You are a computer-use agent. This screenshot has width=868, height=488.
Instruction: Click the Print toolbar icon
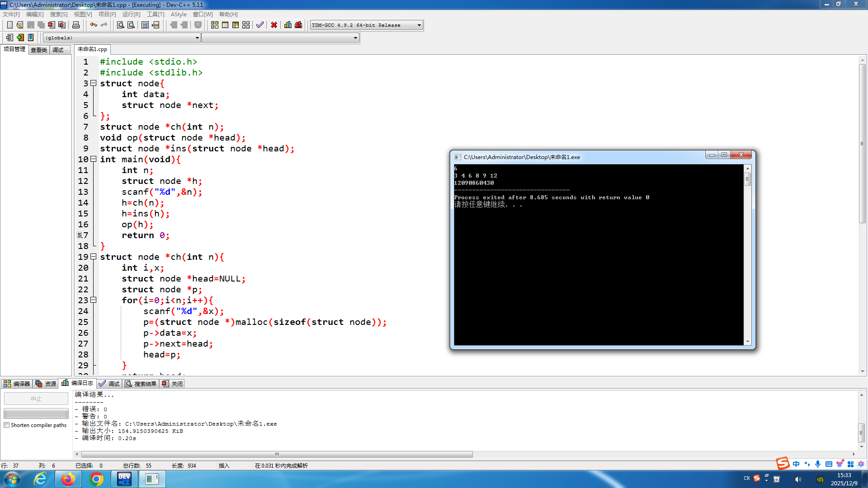[x=76, y=25]
